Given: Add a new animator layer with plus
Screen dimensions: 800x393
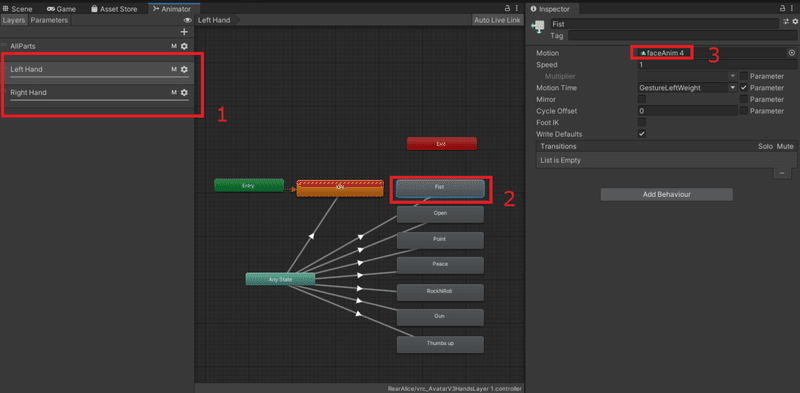Looking at the screenshot, I should click(x=184, y=32).
